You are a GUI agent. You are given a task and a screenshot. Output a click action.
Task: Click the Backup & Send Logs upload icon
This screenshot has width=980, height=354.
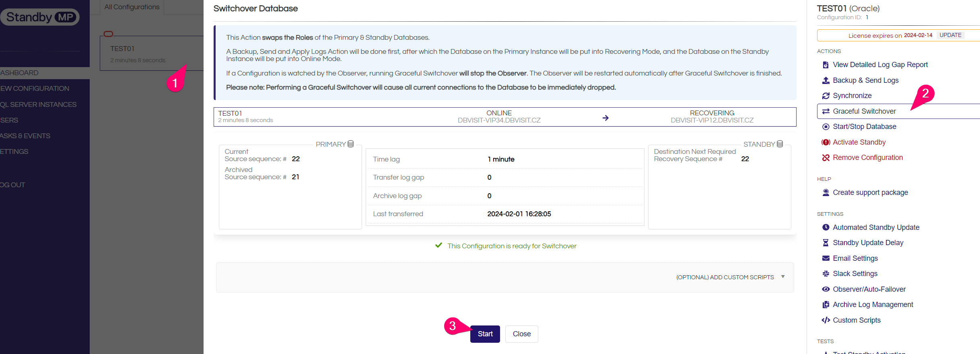(826, 80)
